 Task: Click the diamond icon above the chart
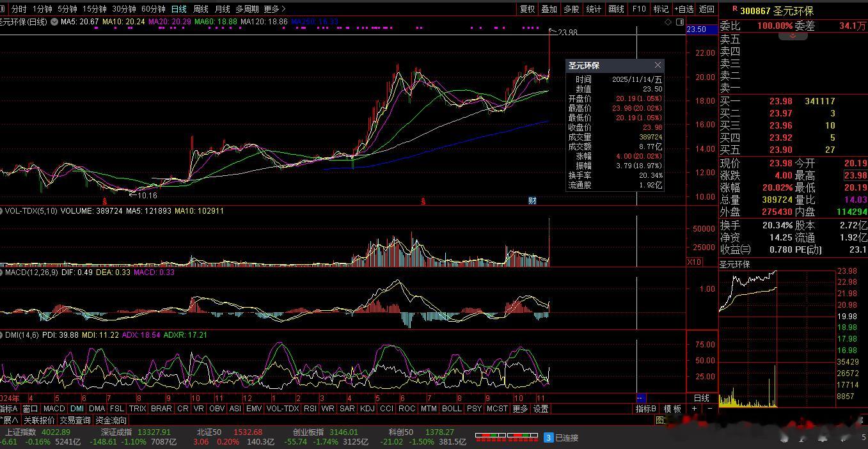[x=668, y=22]
